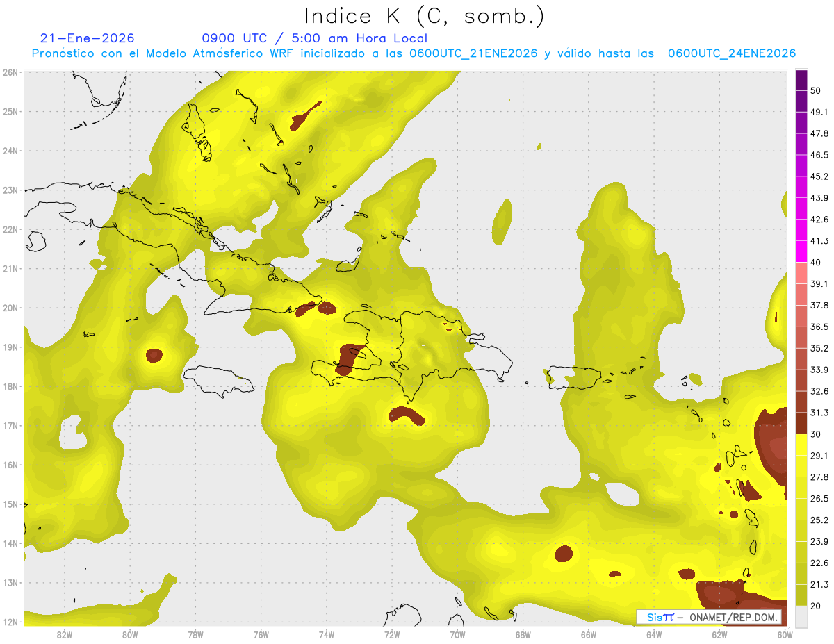
Task: Click the colorbar value "33.9"
Action: click(x=819, y=370)
